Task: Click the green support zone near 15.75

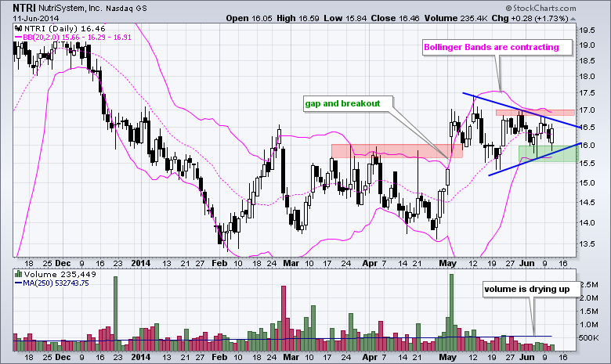Action: pos(548,153)
